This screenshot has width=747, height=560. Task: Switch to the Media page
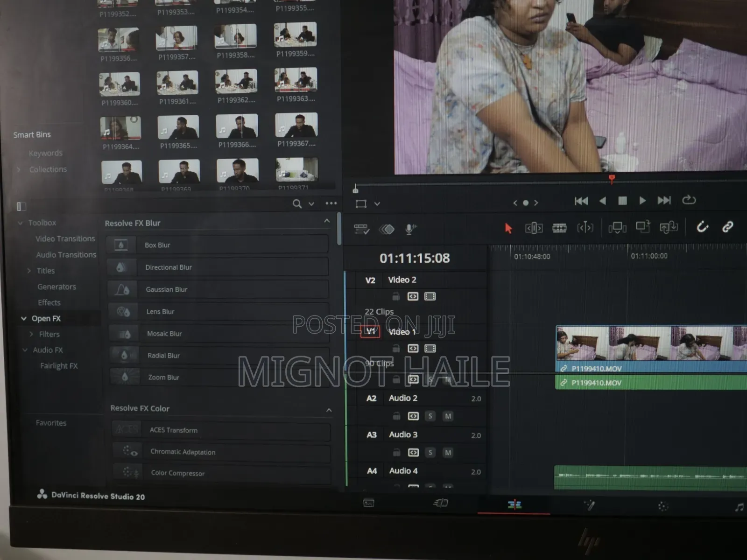[369, 503]
